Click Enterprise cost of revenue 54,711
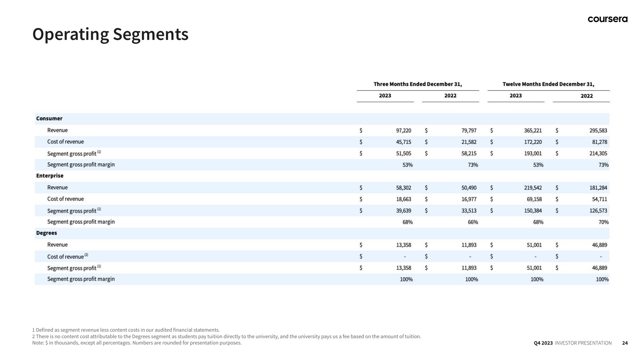Image resolution: width=644 pixels, height=362 pixels. [600, 199]
